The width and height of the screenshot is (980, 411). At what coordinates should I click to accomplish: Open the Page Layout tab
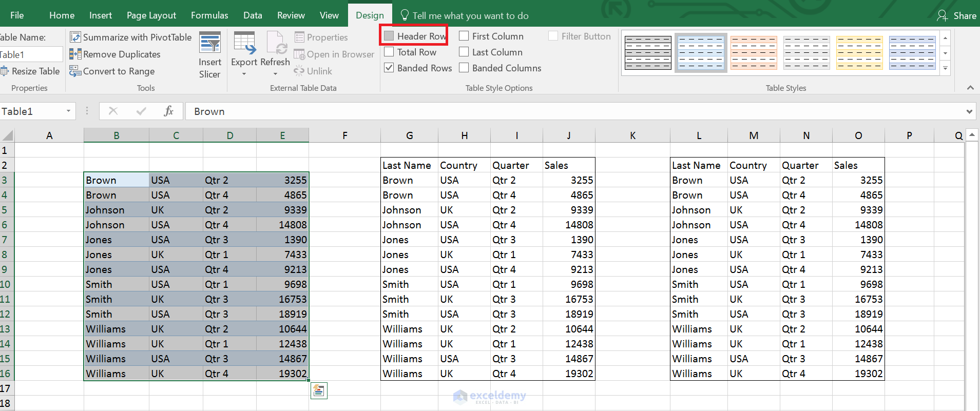click(151, 15)
